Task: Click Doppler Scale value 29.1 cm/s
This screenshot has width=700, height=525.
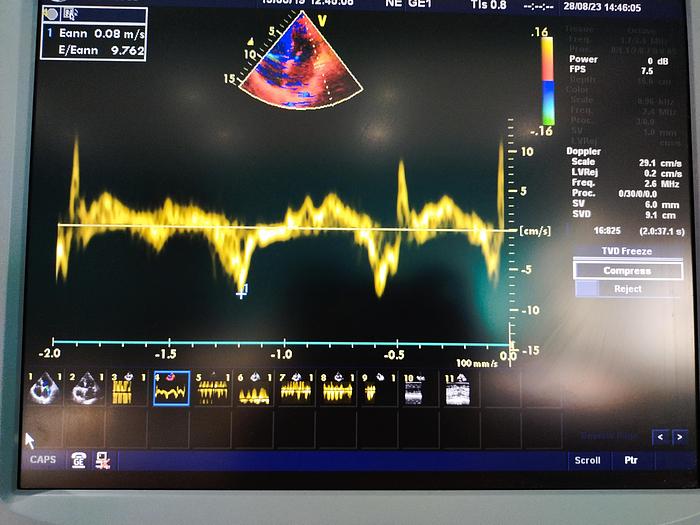Action: coord(660,163)
